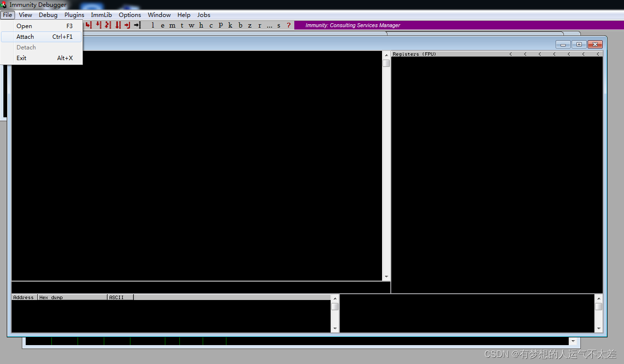Open dropdown arrow in bottom background window

pyautogui.click(x=573, y=341)
